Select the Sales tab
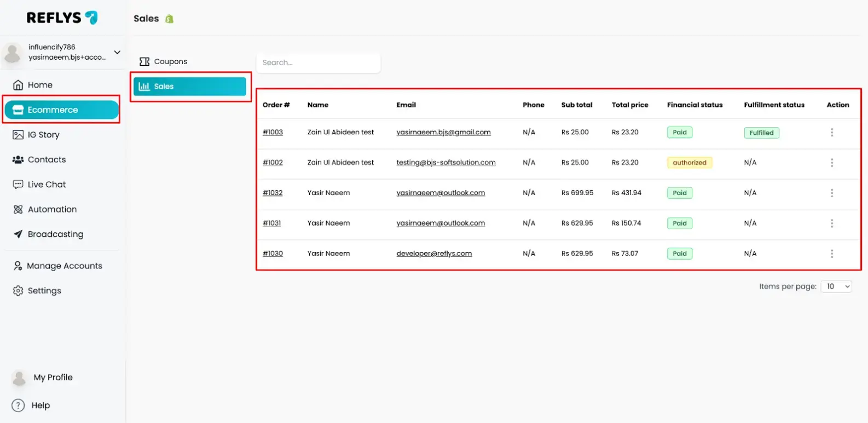Screen dimensions: 868x423 coord(189,87)
